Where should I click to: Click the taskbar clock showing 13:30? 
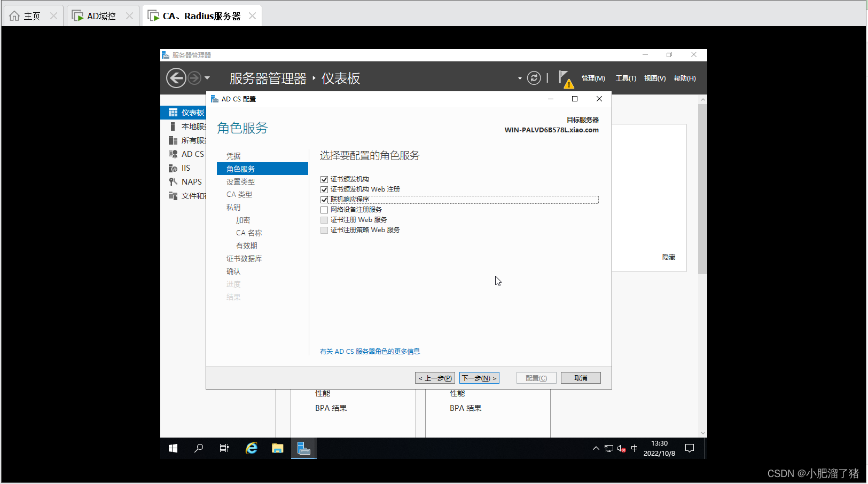(659, 448)
